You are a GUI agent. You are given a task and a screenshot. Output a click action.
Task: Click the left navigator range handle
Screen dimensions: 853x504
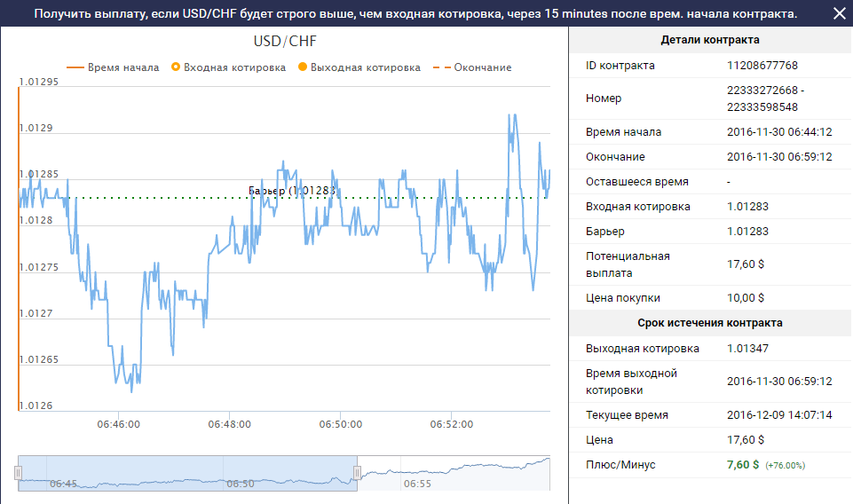(18, 473)
